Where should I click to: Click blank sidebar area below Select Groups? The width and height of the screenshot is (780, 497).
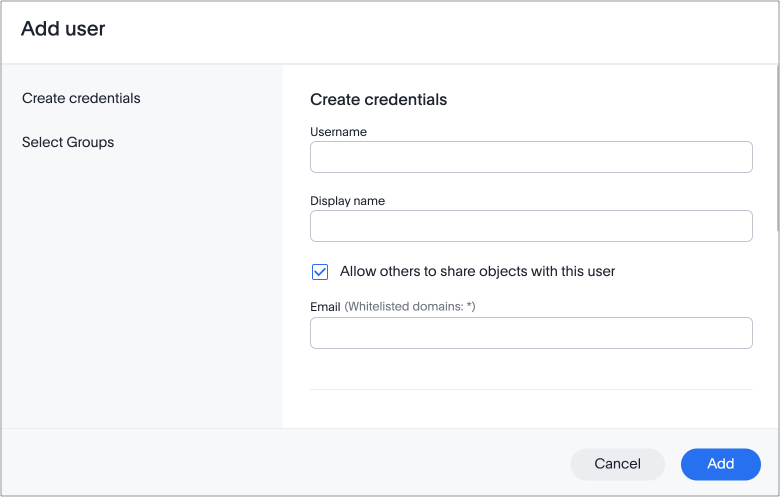tap(140, 290)
